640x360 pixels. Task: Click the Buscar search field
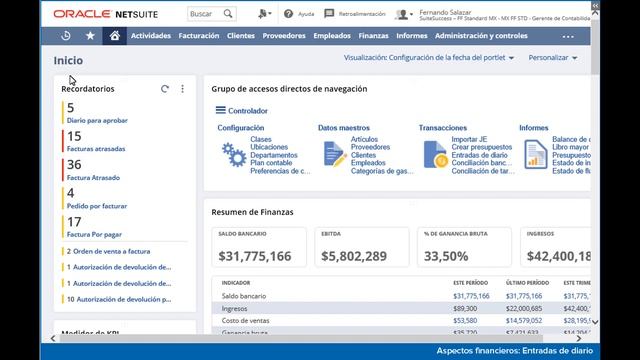(206, 14)
